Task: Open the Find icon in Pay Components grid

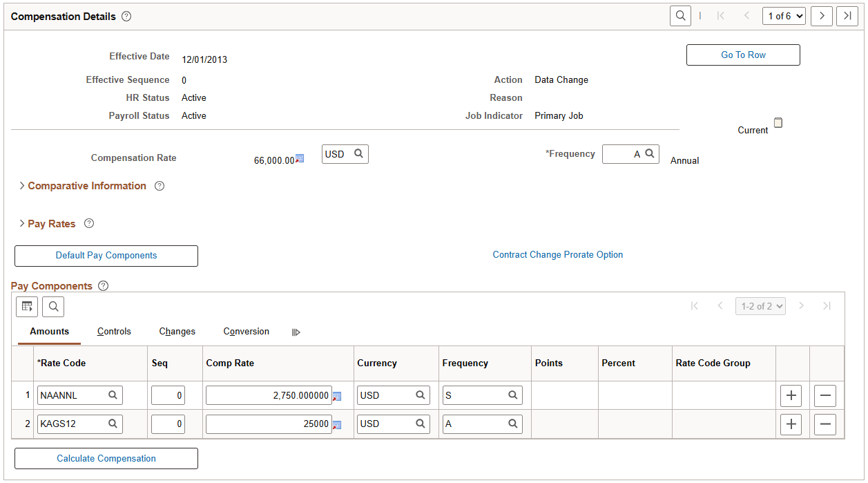Action: (x=53, y=306)
